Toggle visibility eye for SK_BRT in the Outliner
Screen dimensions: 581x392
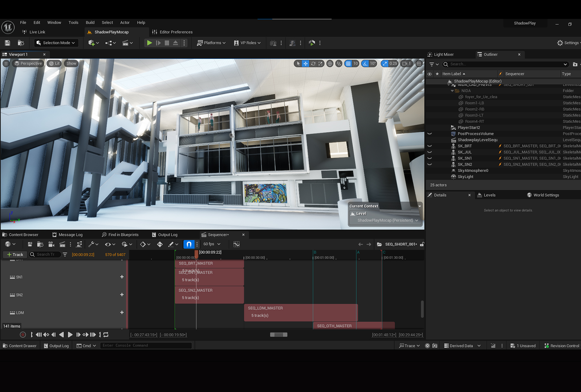pos(430,146)
